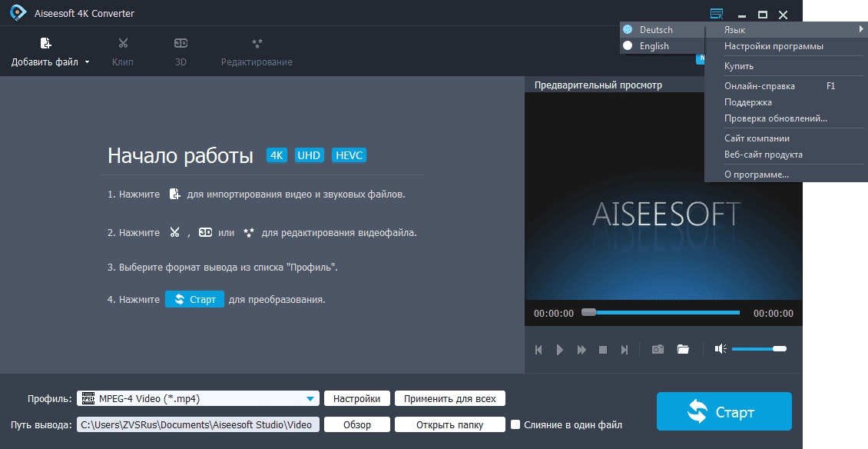The height and width of the screenshot is (449, 868).
Task: Click the menu icon in title bar
Action: click(x=717, y=14)
